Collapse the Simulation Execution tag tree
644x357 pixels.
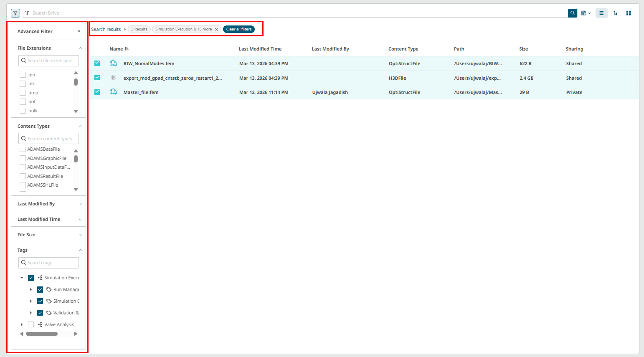(x=22, y=278)
